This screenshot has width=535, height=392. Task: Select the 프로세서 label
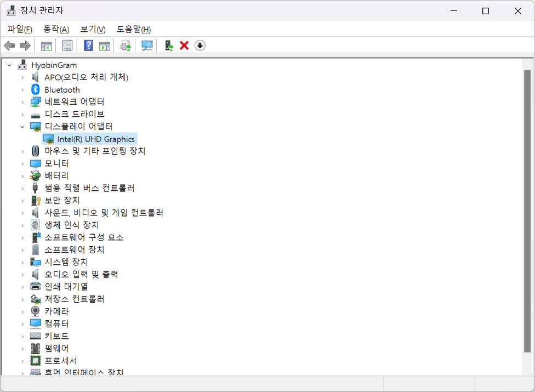coord(61,361)
